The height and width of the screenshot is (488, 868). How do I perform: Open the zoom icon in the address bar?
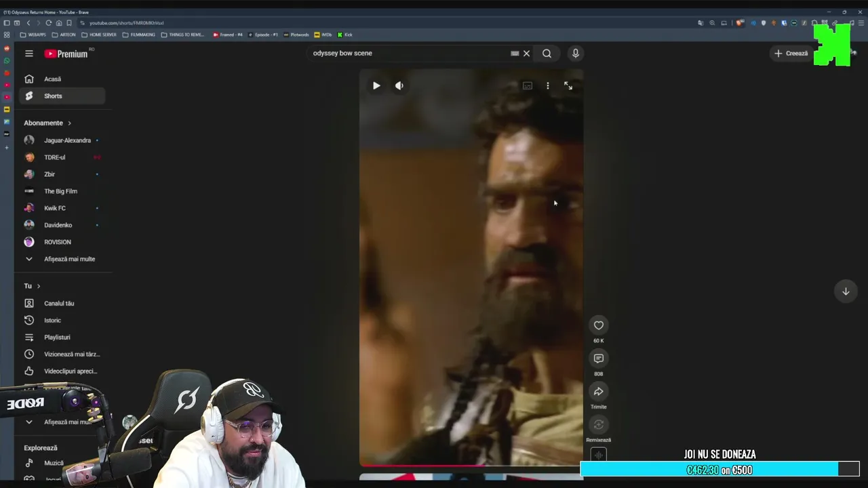pos(712,23)
